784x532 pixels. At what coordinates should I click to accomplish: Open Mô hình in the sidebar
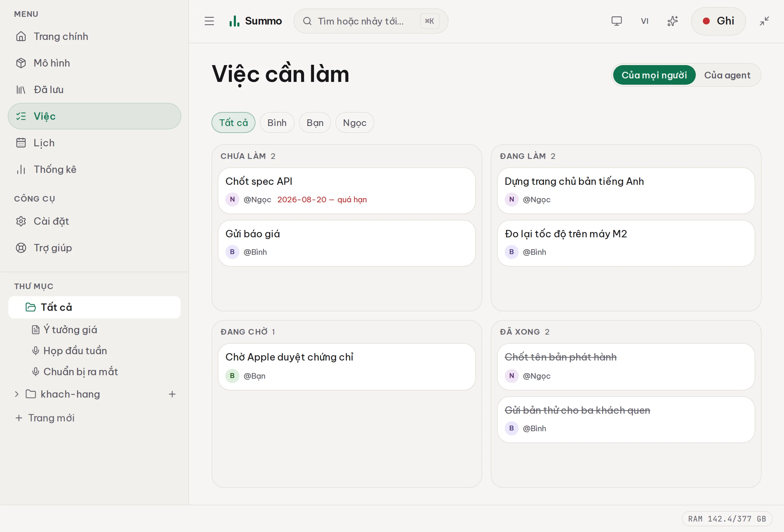tap(94, 63)
